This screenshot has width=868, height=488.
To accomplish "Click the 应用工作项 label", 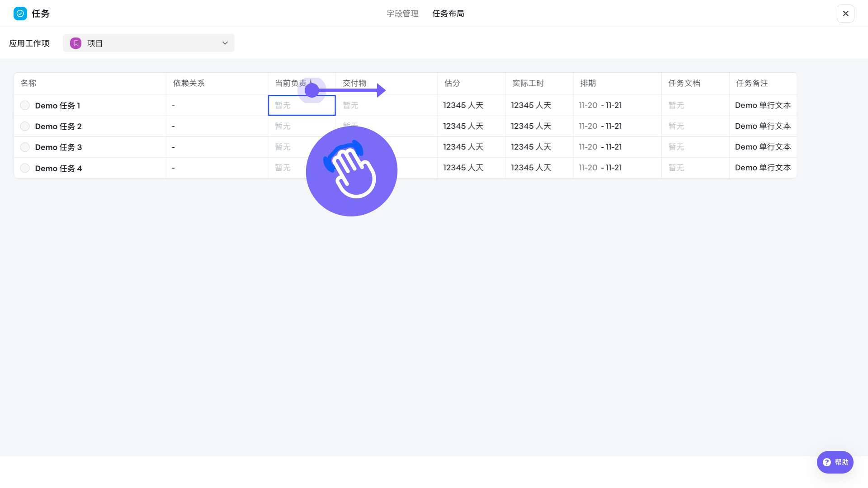I will 29,43.
